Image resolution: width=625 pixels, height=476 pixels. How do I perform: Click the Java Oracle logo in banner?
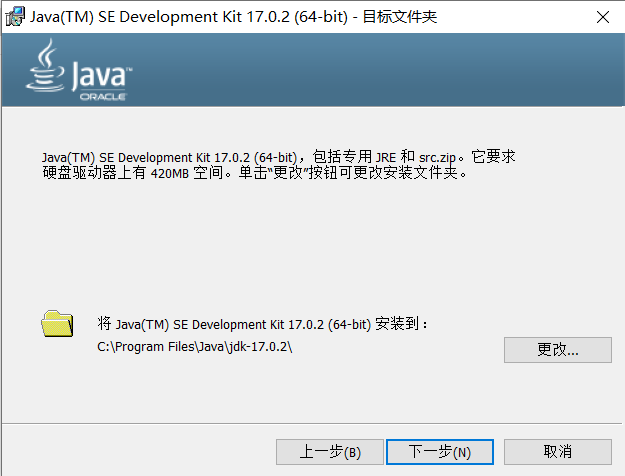click(79, 70)
